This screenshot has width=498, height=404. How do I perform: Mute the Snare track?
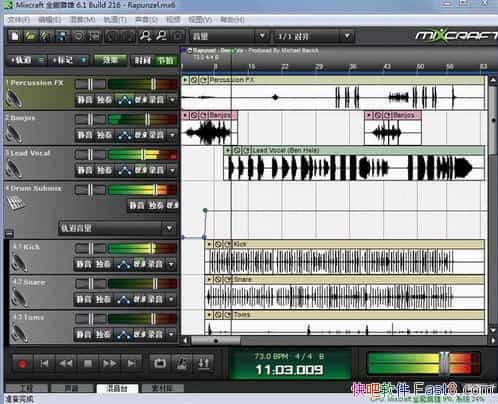click(84, 299)
